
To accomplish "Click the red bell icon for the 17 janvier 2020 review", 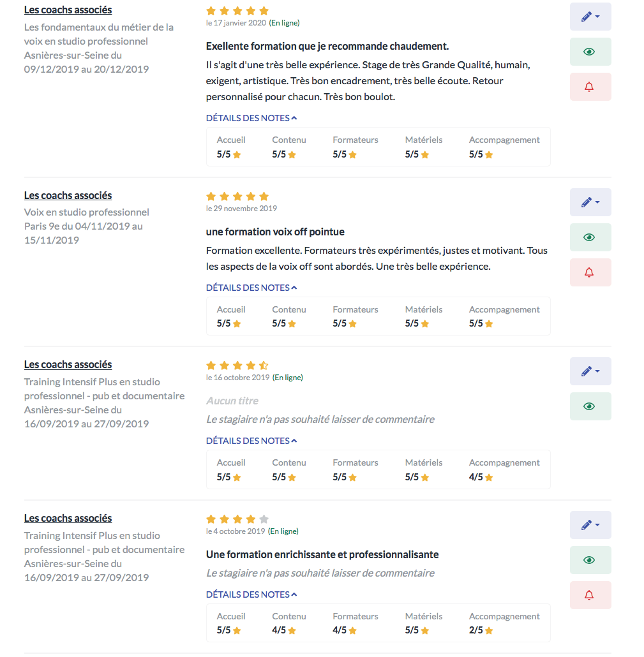I will (x=590, y=87).
